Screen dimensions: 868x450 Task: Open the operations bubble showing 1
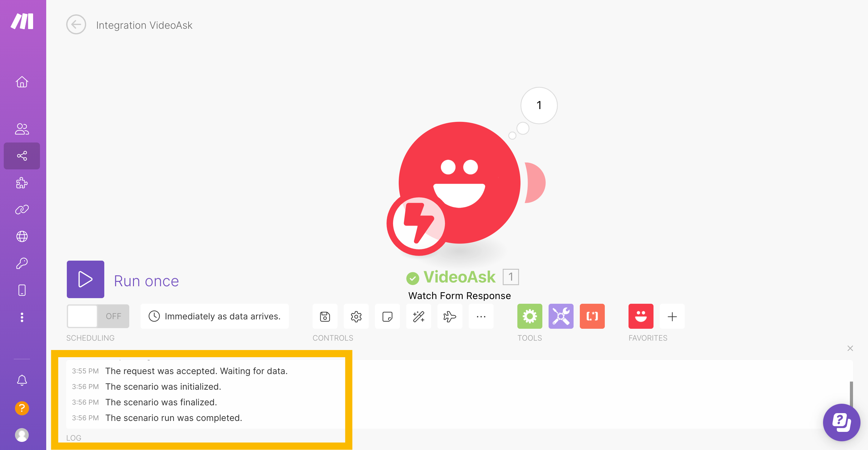click(x=539, y=105)
